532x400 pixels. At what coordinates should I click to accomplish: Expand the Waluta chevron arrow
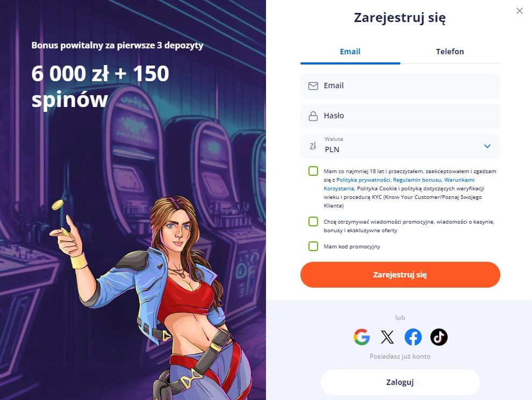pyautogui.click(x=487, y=146)
